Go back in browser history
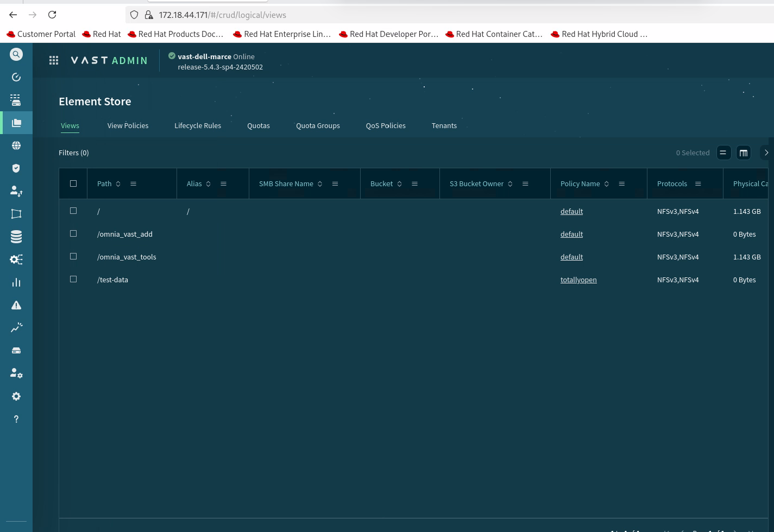 click(13, 15)
